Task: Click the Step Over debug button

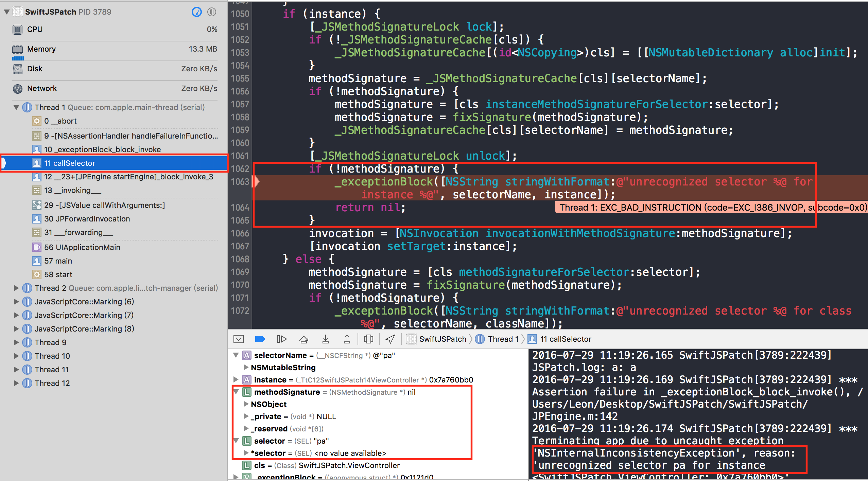Action: pos(304,339)
